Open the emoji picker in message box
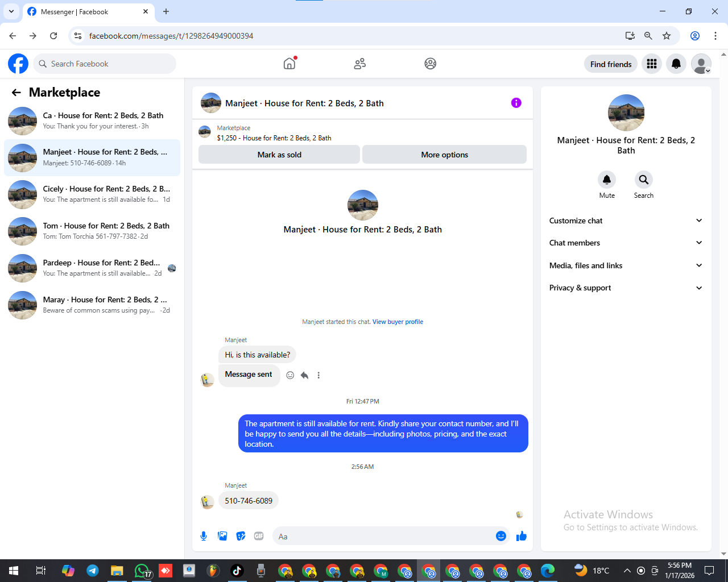This screenshot has height=582, width=728. (x=501, y=536)
